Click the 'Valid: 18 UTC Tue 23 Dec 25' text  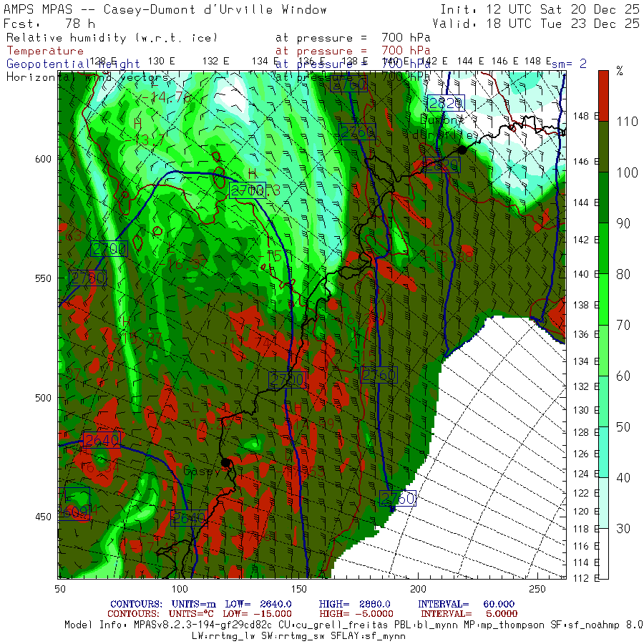535,24
